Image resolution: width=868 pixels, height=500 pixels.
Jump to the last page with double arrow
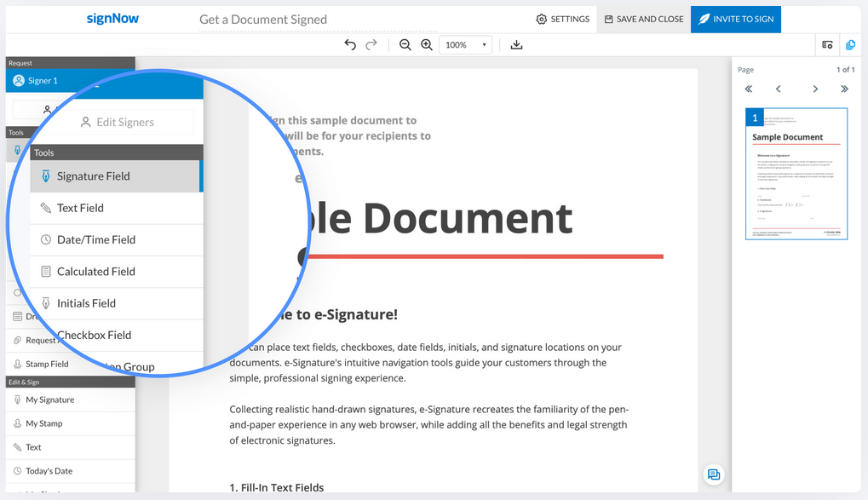click(844, 89)
